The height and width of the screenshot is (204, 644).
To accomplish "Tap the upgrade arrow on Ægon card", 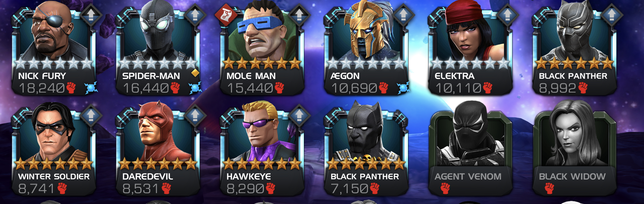I will tap(403, 15).
